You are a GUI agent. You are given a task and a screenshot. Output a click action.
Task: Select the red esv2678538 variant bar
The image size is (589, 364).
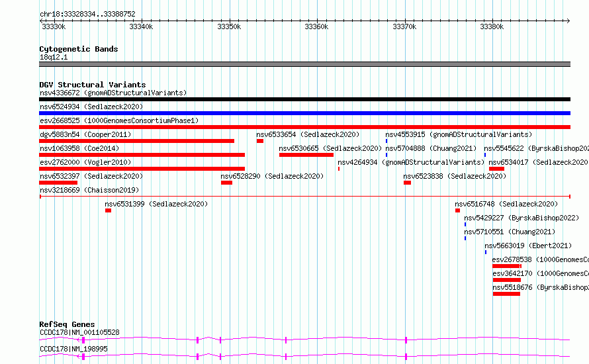507,266
